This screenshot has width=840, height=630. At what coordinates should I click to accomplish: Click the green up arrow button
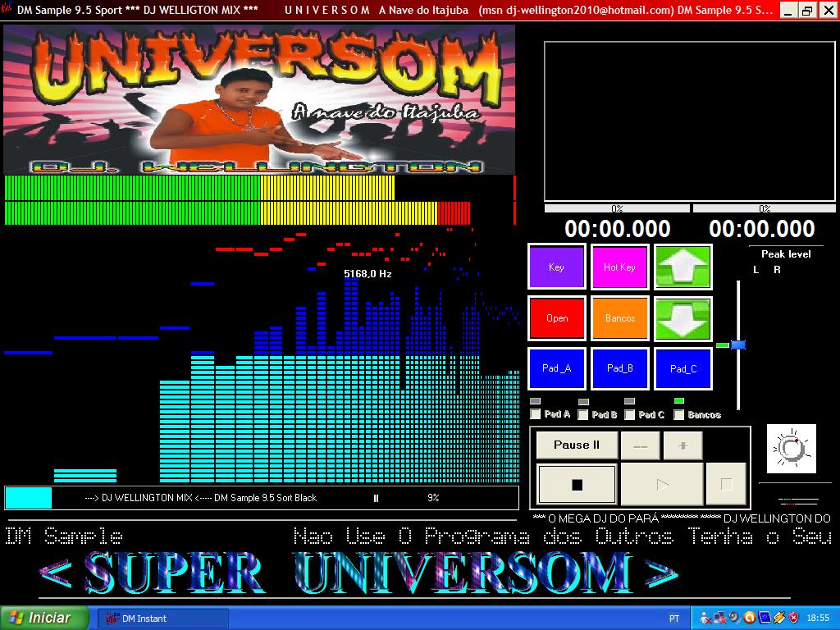[x=682, y=267]
